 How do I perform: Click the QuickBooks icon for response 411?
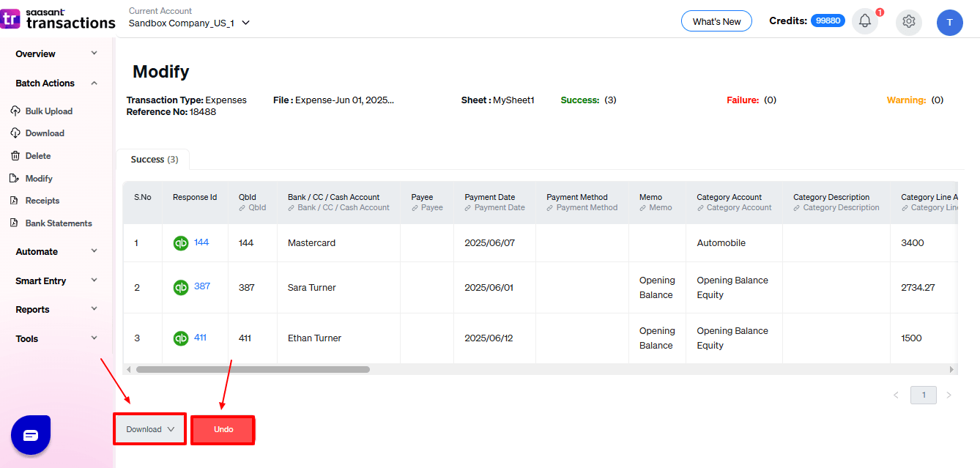click(181, 338)
